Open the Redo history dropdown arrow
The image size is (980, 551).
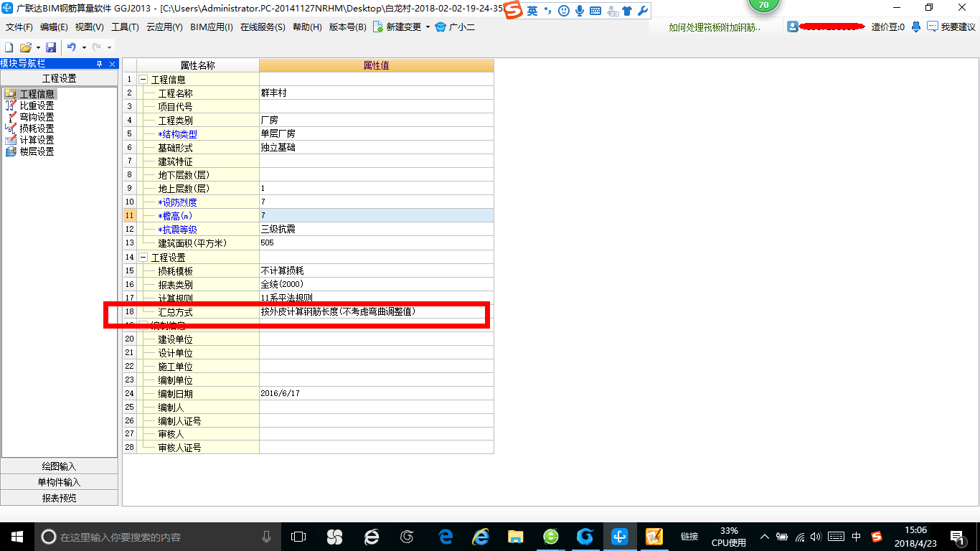coord(109,47)
